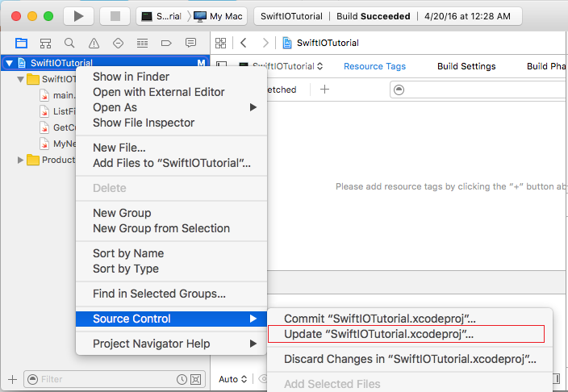
Task: Highlight the Source Control menu item
Action: pos(171,319)
